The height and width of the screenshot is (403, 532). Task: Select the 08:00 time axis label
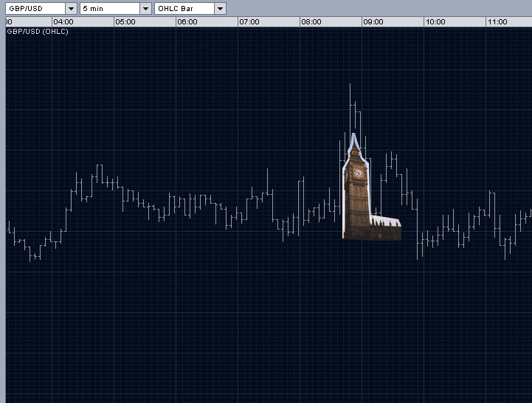tap(311, 22)
